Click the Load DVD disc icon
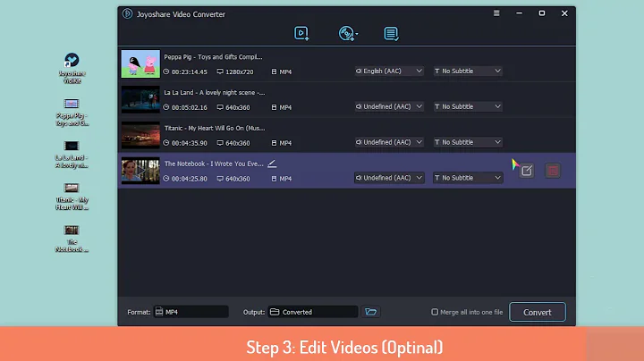 coord(346,33)
